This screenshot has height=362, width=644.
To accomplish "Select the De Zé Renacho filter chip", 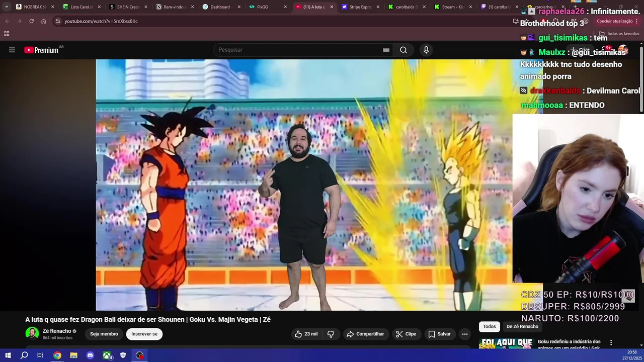I will (522, 327).
